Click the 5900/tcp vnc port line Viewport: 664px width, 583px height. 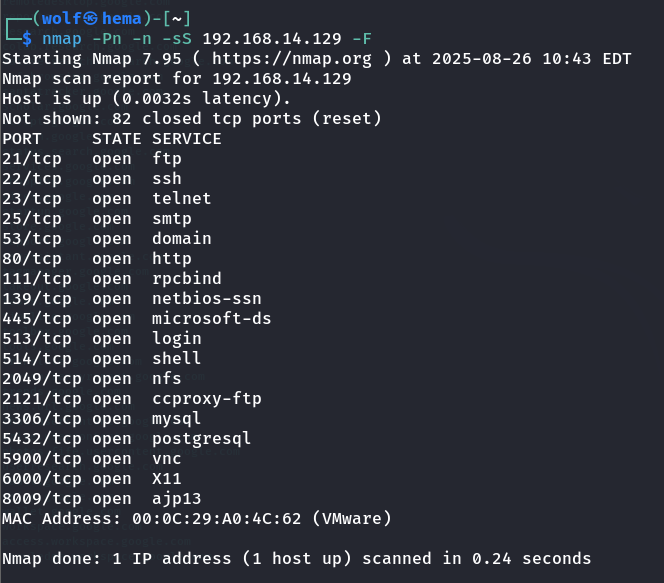tap(92, 459)
